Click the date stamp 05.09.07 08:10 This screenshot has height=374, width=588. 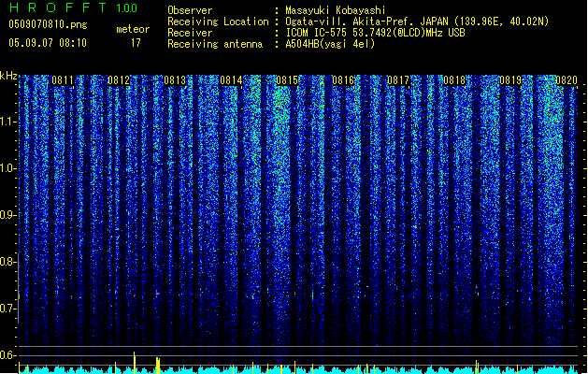48,43
